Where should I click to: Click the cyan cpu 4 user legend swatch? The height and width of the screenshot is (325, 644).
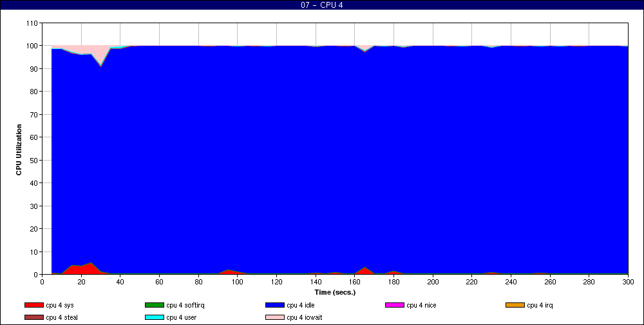coord(154,318)
